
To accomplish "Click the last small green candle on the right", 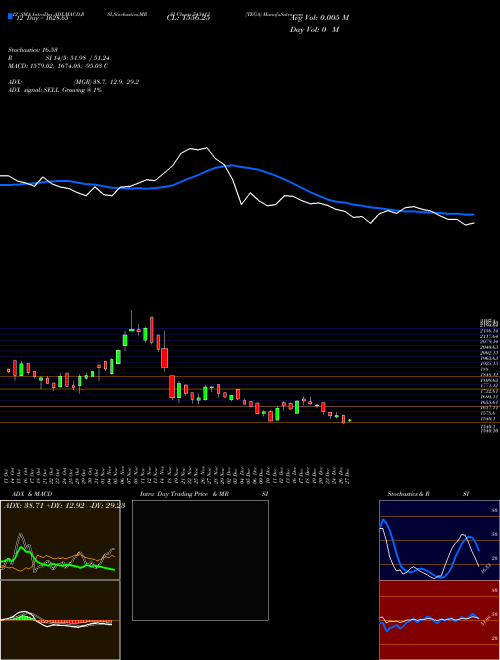I will click(x=350, y=420).
